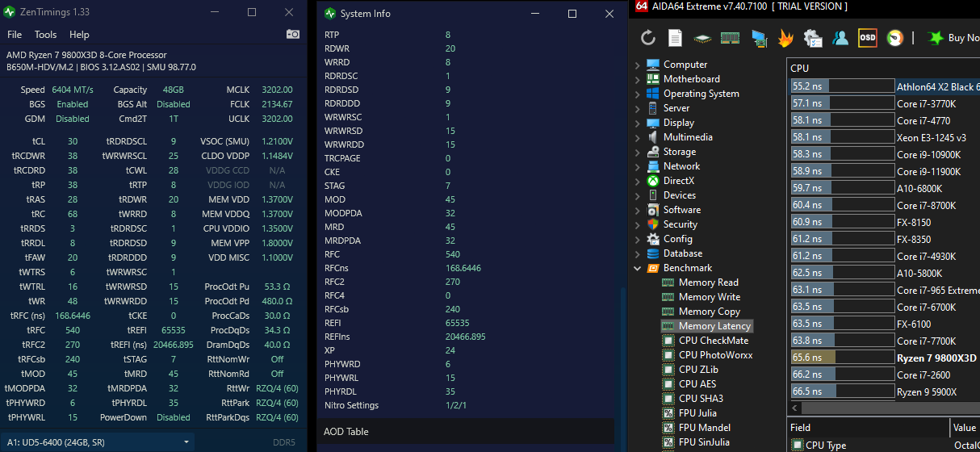
Task: Select the Athlon64 X2 Black result row
Action: tap(884, 86)
